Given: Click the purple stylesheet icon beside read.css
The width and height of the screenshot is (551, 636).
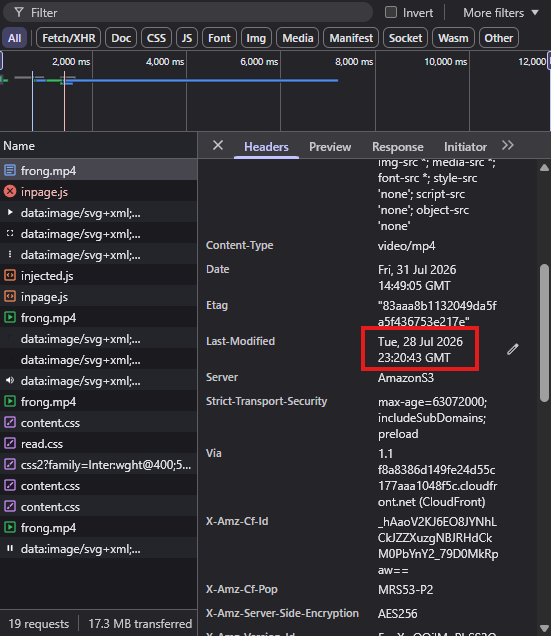Looking at the screenshot, I should [x=10, y=443].
